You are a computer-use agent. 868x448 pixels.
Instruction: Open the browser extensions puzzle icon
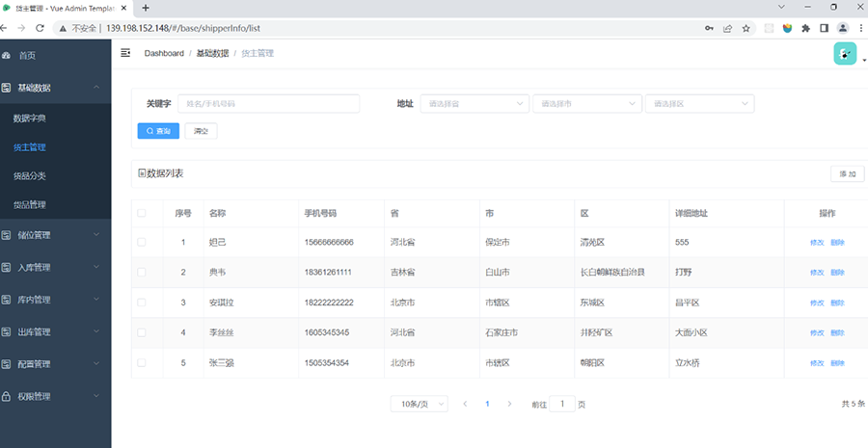805,28
